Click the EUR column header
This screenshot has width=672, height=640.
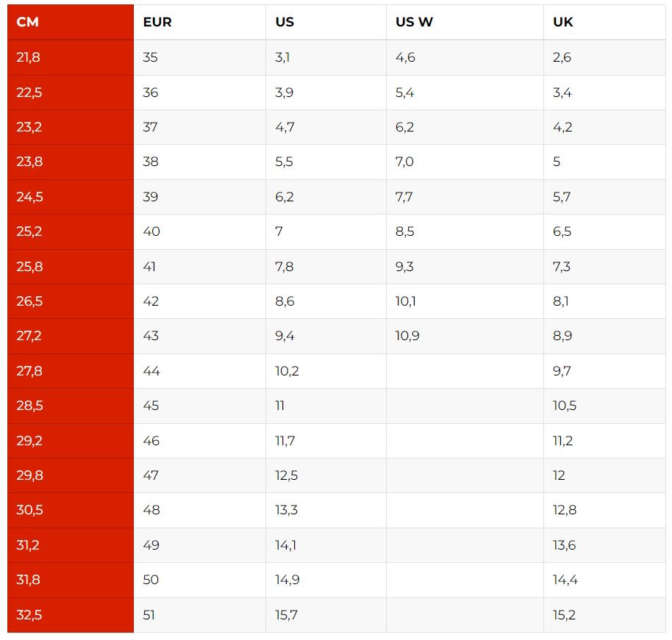[x=200, y=22]
